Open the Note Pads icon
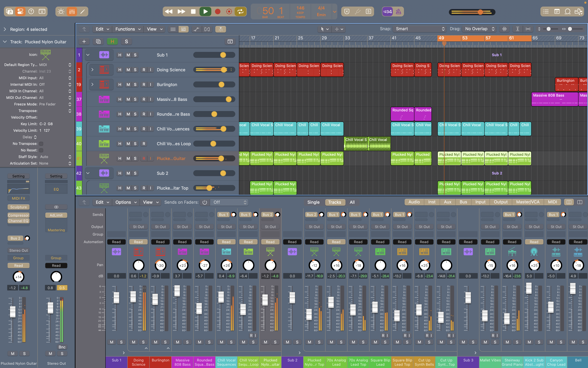Viewport: 588px width, 368px height. (557, 11)
